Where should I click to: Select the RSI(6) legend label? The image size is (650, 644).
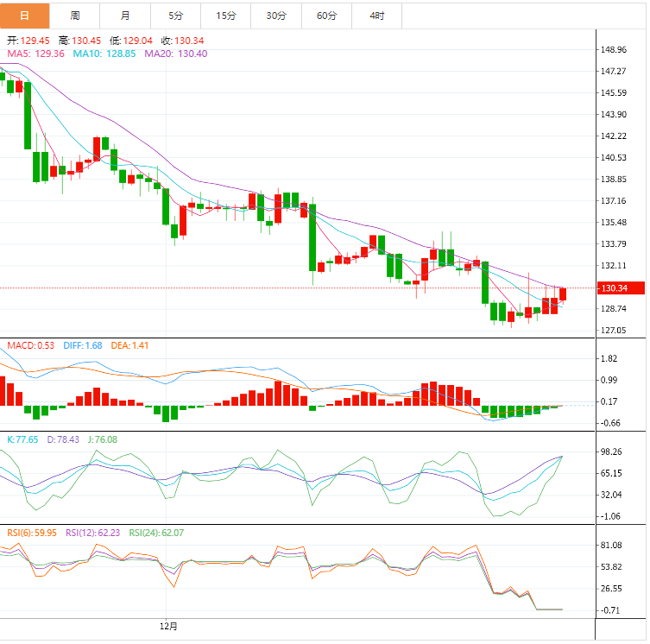32,533
